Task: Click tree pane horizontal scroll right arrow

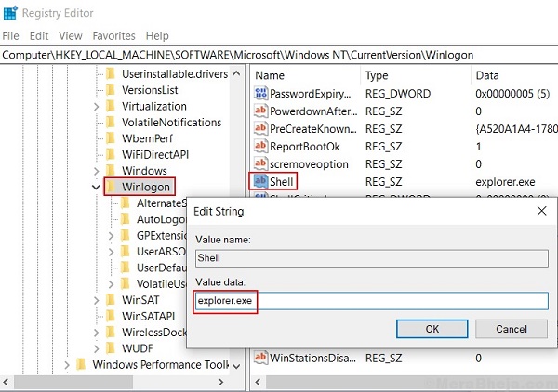Action: tap(220, 382)
